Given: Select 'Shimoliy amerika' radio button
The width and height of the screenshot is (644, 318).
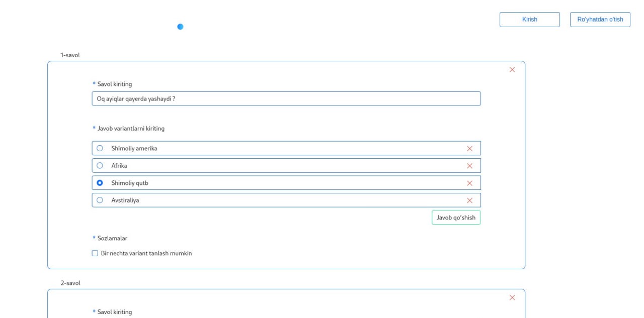Looking at the screenshot, I should coord(100,148).
